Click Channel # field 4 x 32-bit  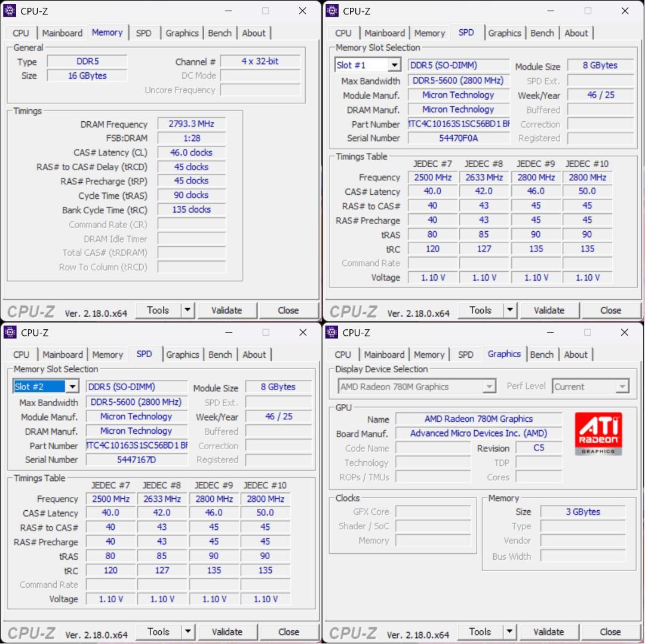tap(260, 62)
